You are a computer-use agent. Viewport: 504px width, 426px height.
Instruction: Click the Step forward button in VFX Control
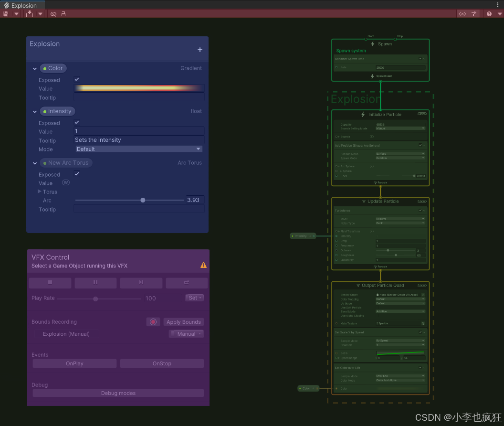tap(141, 283)
